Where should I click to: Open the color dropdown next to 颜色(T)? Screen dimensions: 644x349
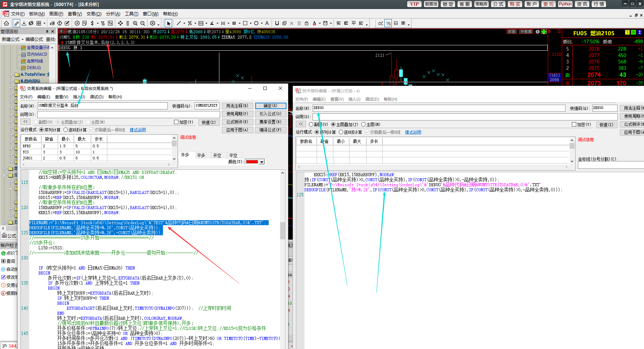(x=262, y=162)
